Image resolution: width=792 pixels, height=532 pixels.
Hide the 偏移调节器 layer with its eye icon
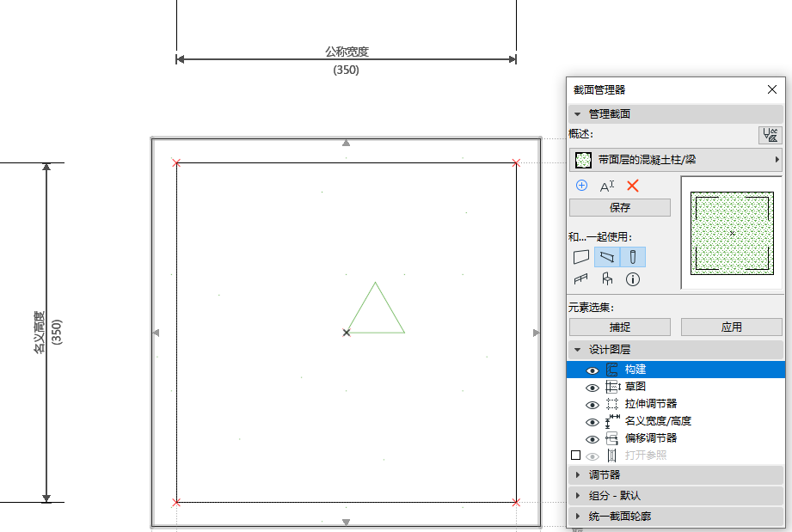pos(592,439)
